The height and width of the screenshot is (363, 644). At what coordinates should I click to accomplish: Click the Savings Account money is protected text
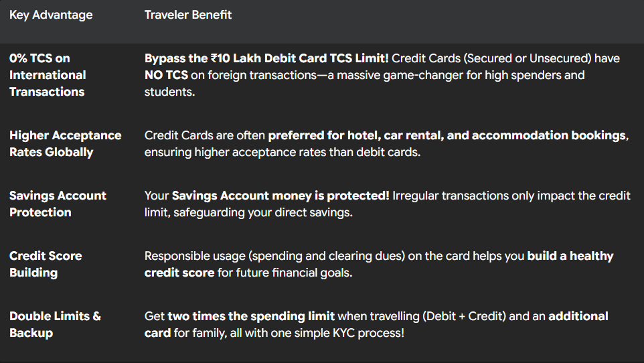(x=280, y=196)
